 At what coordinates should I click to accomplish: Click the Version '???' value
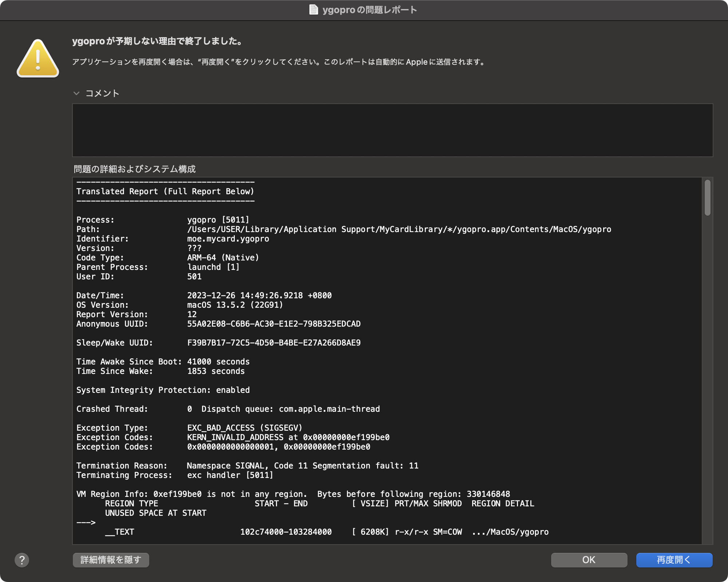tap(194, 248)
